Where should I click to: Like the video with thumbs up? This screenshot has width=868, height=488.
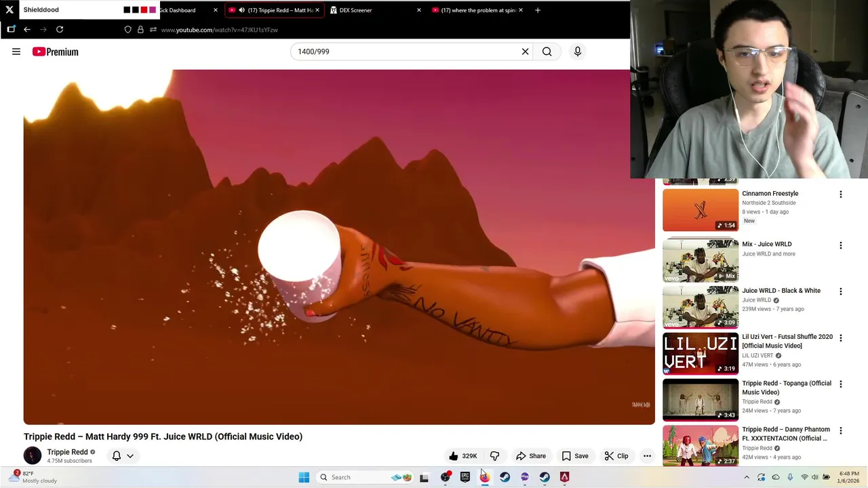(x=463, y=456)
